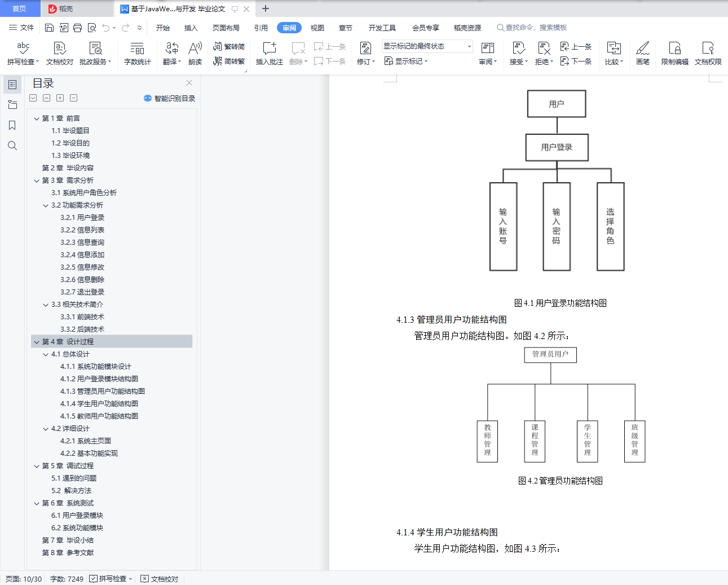Open 字数统计 word count tool
Image resolution: width=728 pixels, height=585 pixels.
(138, 54)
